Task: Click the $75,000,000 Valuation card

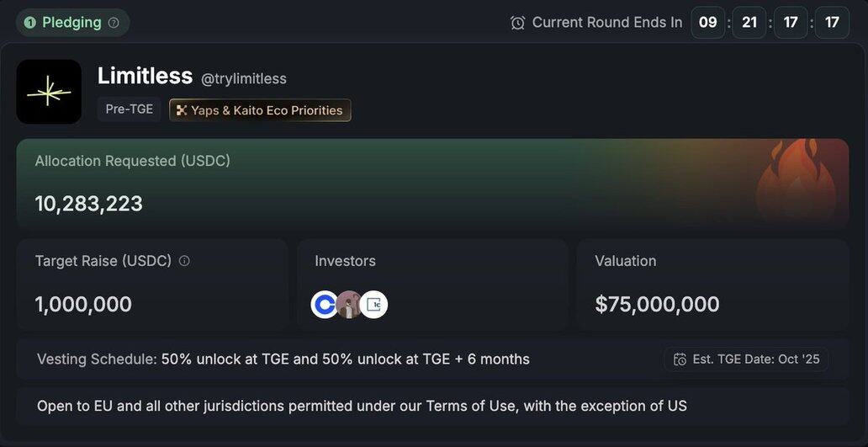Action: click(x=713, y=285)
